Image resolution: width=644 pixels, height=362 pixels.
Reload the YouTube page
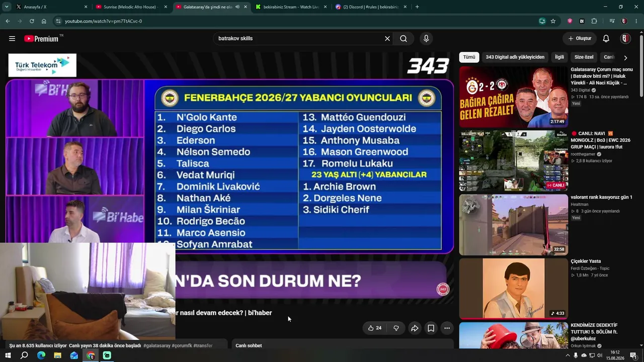click(x=32, y=21)
